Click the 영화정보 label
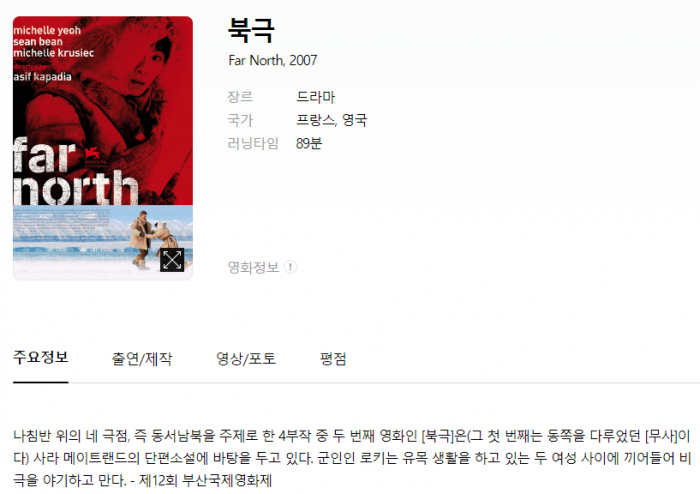Image resolution: width=700 pixels, height=494 pixels. point(253,267)
